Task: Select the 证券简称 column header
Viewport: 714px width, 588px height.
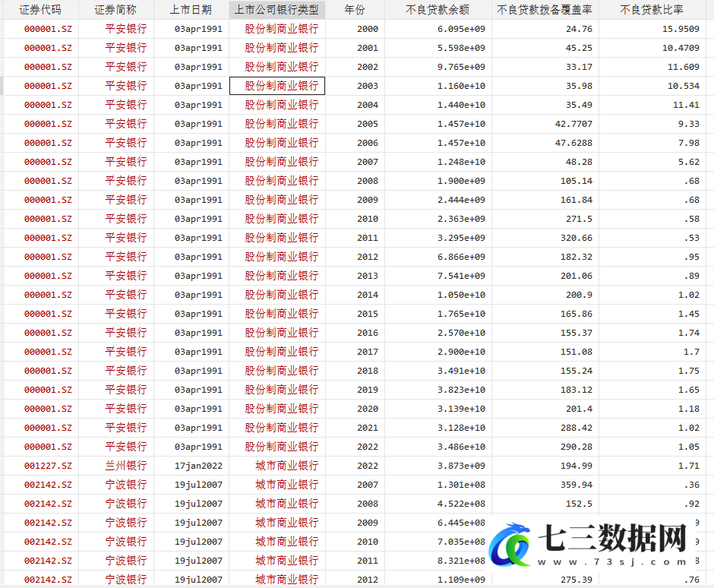Action: (115, 10)
